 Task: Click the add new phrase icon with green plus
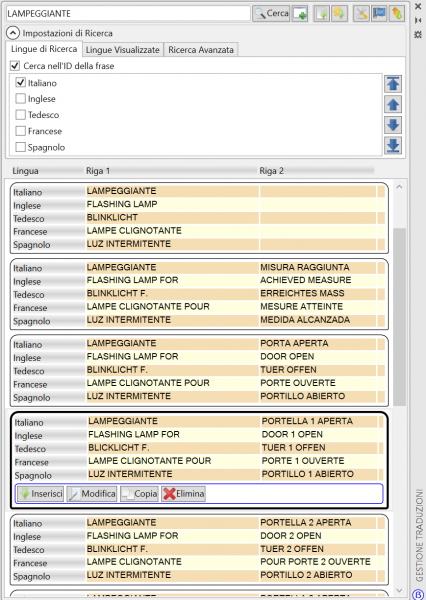300,14
